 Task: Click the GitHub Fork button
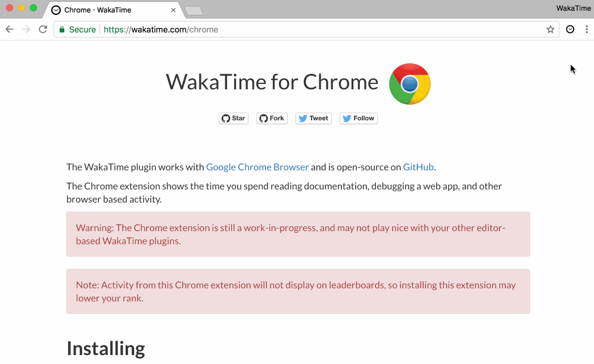272,119
